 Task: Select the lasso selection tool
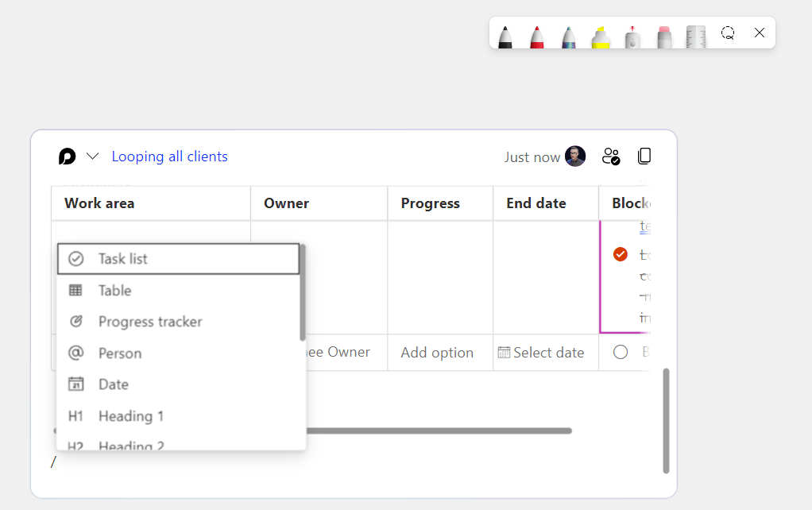point(728,33)
